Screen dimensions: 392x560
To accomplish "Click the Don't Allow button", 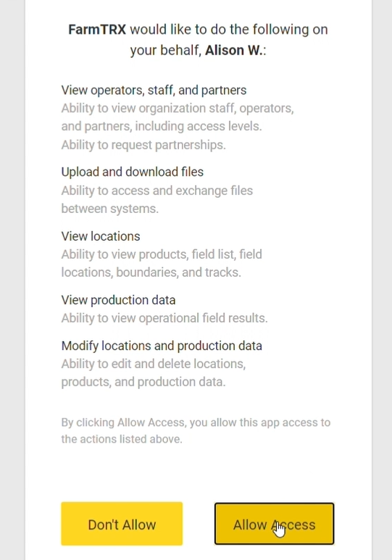I will tap(122, 524).
